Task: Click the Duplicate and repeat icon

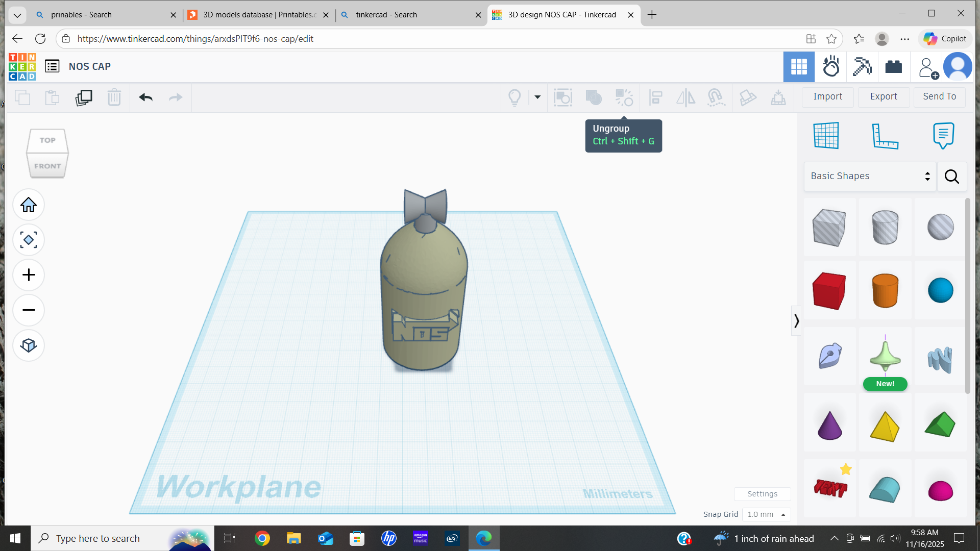Action: (x=84, y=97)
